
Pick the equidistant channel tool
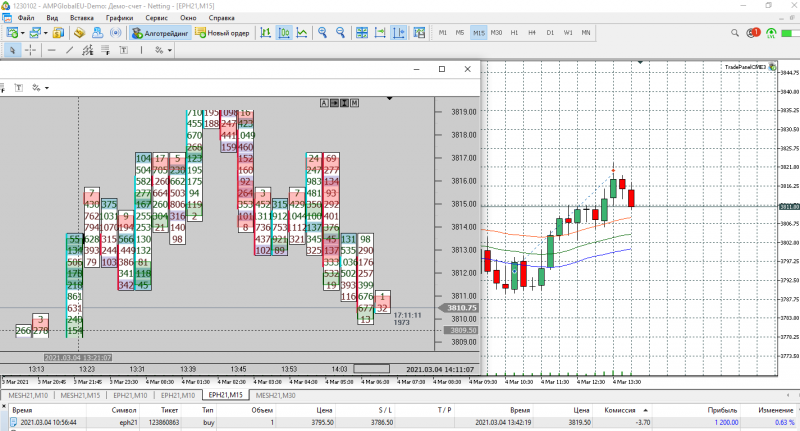tap(88, 50)
